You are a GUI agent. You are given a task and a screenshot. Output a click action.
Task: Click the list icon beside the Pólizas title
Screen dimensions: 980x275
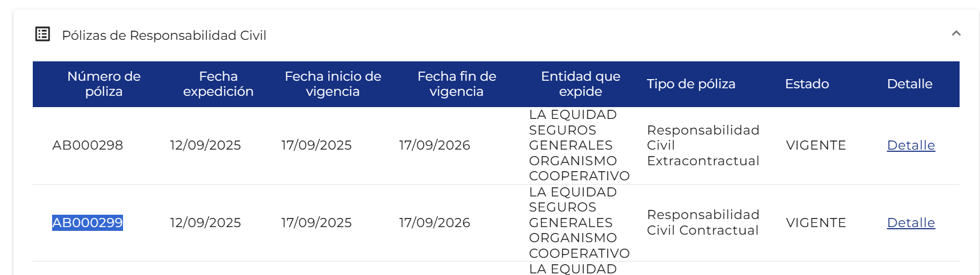42,34
